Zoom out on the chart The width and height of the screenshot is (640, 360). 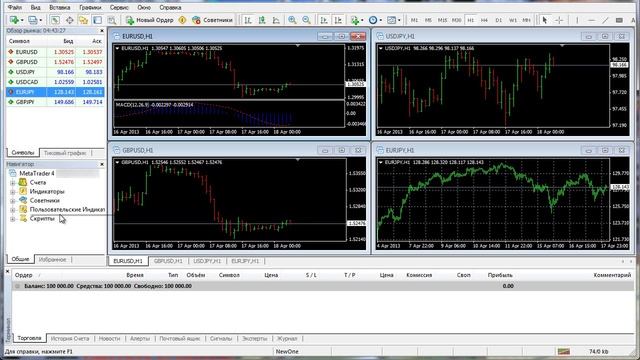307,20
